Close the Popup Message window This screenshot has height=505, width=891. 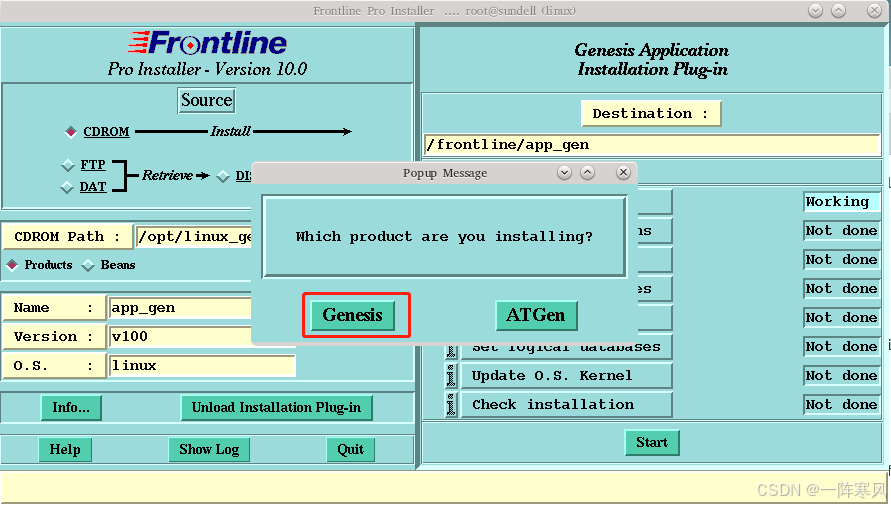(623, 173)
